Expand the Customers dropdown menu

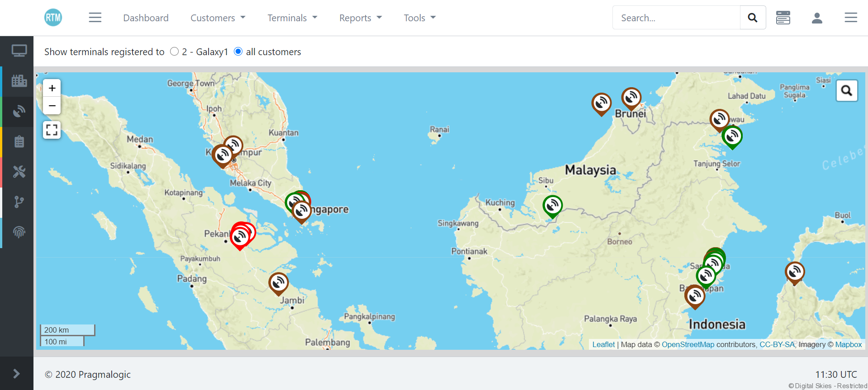coord(218,18)
